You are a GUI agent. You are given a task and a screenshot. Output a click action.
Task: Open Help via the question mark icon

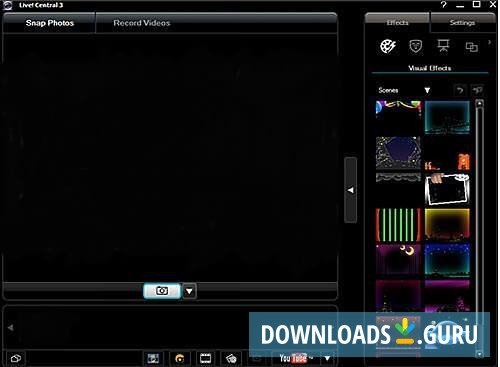[x=443, y=5]
